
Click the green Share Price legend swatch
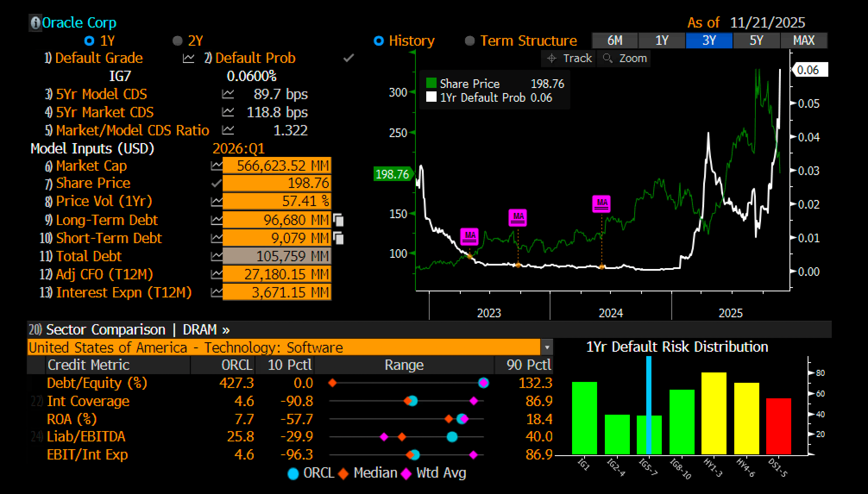point(431,83)
